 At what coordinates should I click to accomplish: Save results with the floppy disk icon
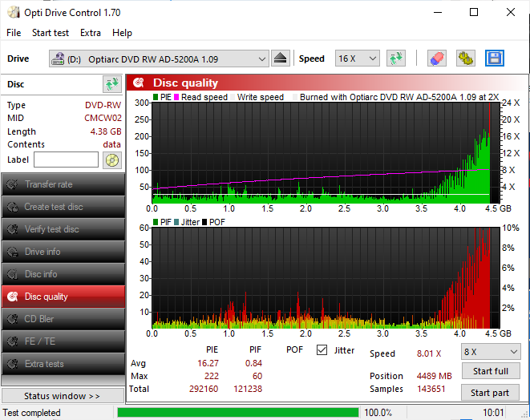pos(495,59)
